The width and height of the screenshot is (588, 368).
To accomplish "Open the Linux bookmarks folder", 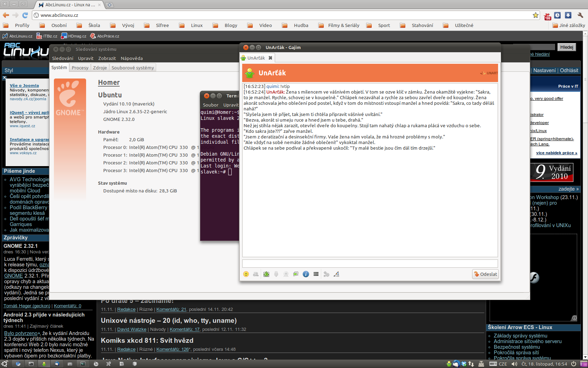I will coord(191,25).
